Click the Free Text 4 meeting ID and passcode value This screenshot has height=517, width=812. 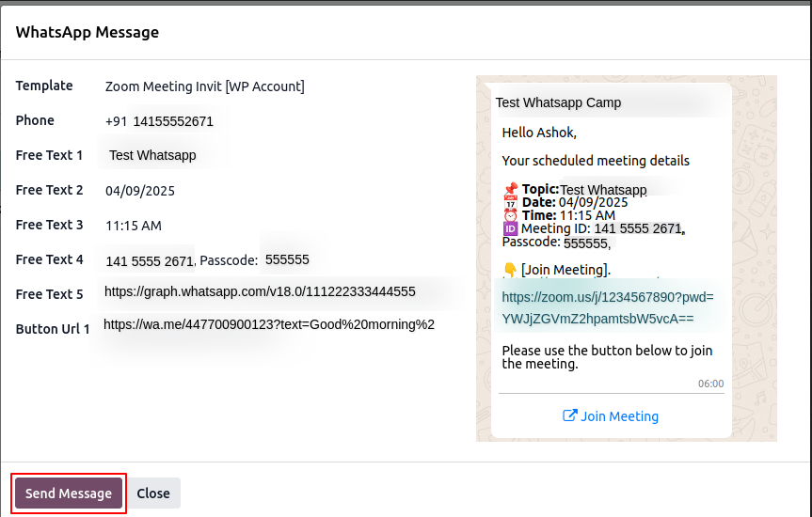[x=207, y=260]
